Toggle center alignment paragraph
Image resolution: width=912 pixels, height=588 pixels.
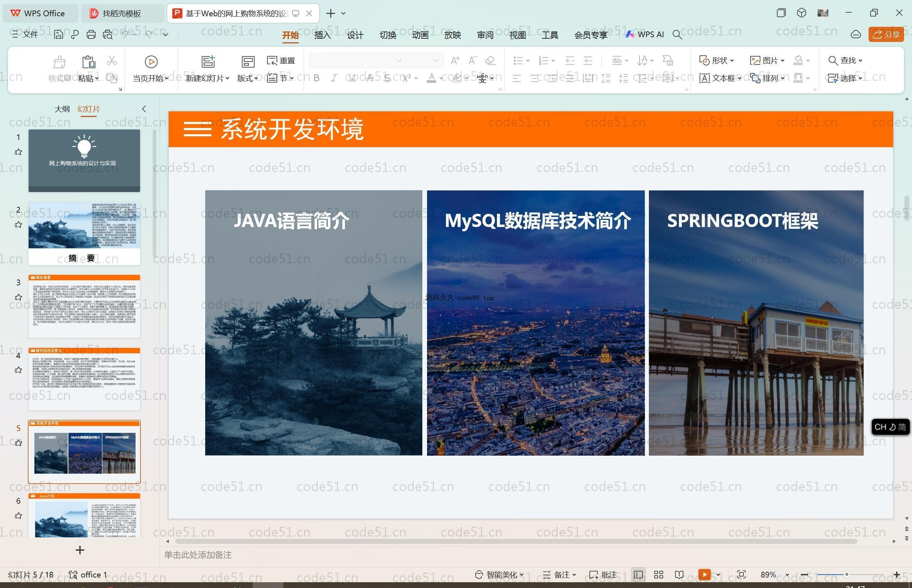pos(535,78)
